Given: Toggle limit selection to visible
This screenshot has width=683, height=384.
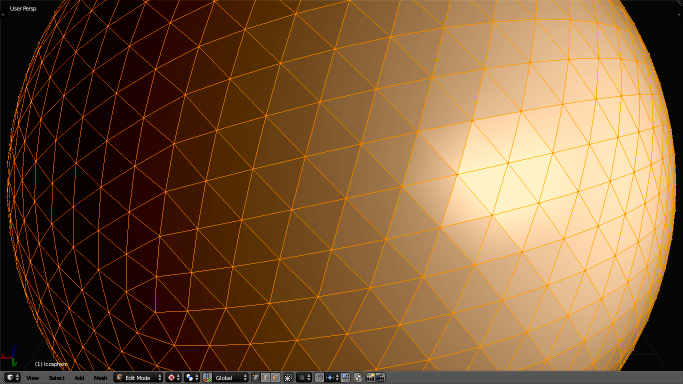Looking at the screenshot, I should point(288,377).
